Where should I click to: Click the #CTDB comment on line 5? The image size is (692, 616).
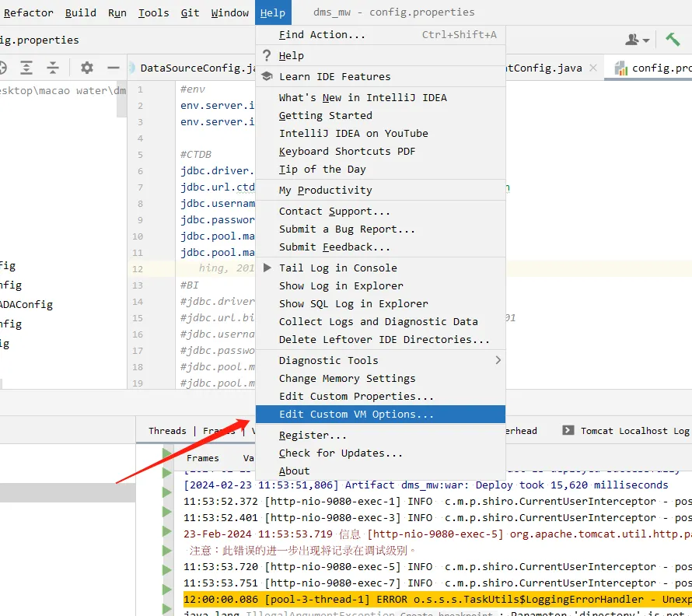pos(195,155)
